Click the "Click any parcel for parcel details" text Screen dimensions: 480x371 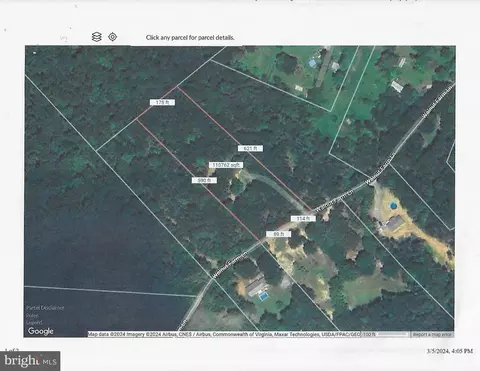(190, 38)
